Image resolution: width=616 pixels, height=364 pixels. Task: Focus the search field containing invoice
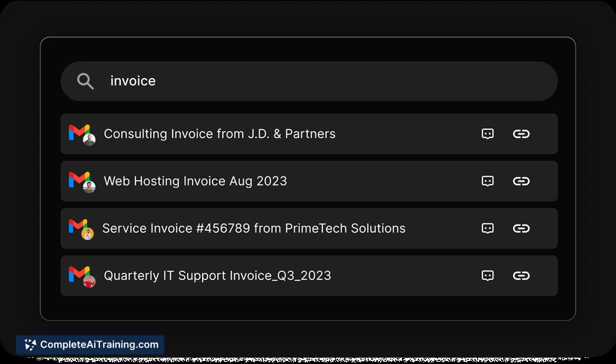point(309,81)
